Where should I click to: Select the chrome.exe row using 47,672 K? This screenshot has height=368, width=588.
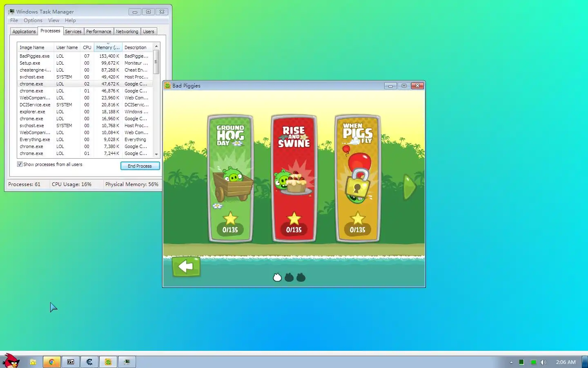click(x=85, y=84)
